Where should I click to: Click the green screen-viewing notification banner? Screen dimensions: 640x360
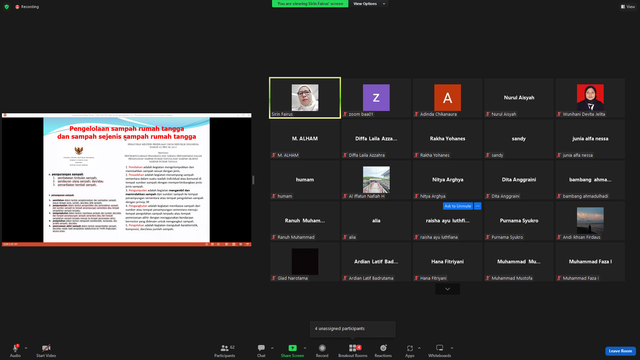(x=310, y=4)
